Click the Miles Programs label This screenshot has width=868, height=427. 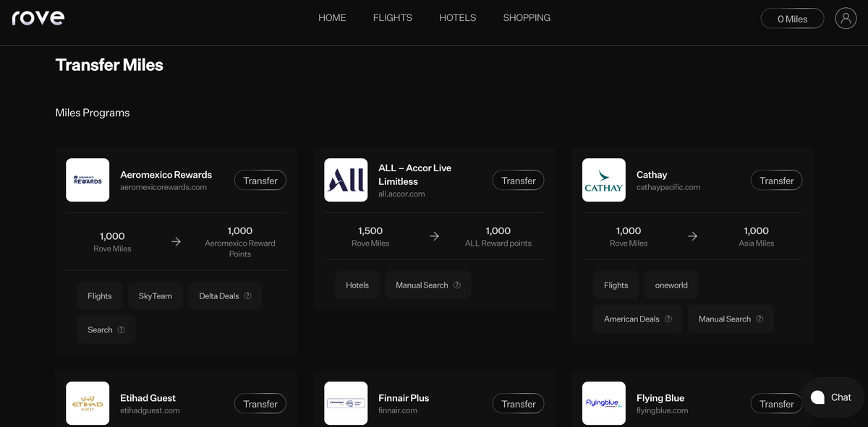(93, 113)
